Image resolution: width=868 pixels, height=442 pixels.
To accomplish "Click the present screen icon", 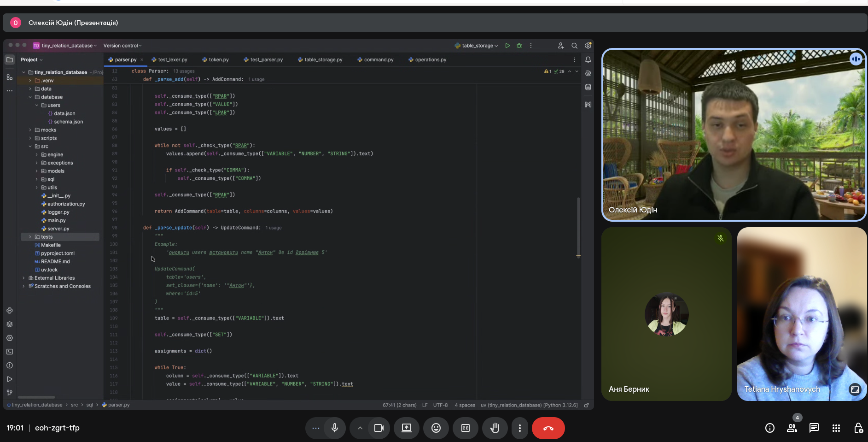I will pyautogui.click(x=406, y=428).
